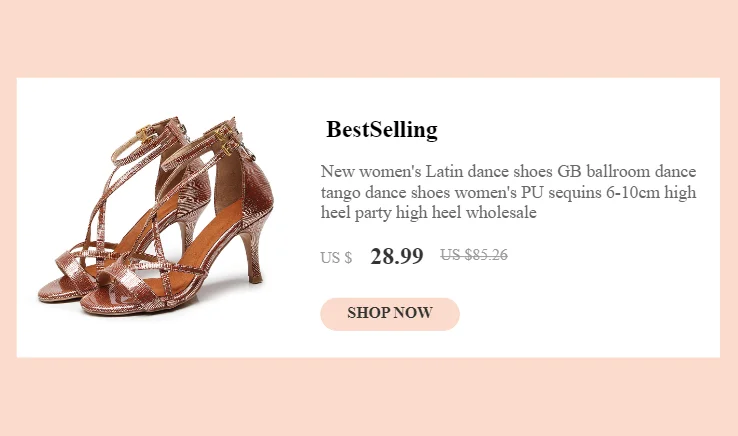Click the SHOP NOW button
This screenshot has height=436, width=738.
[389, 313]
